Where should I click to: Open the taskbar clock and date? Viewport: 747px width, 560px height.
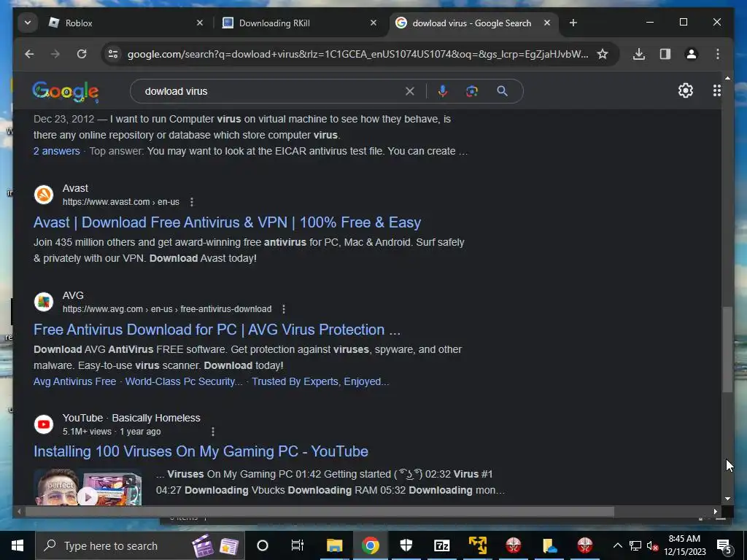point(685,545)
